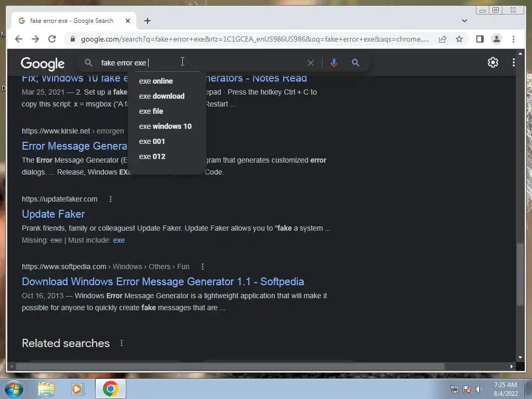Viewport: 532px width, 399px height.
Task: Open the Notes Read result link
Action: 256,79
